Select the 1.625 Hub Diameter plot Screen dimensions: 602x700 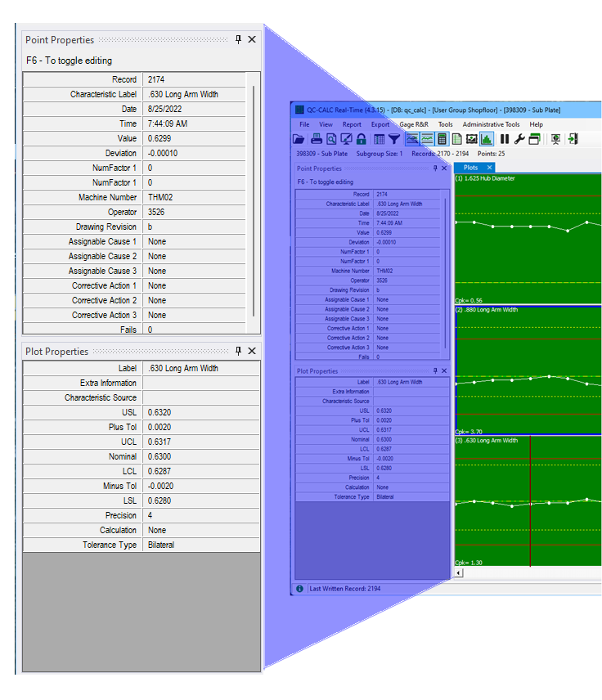(x=528, y=240)
